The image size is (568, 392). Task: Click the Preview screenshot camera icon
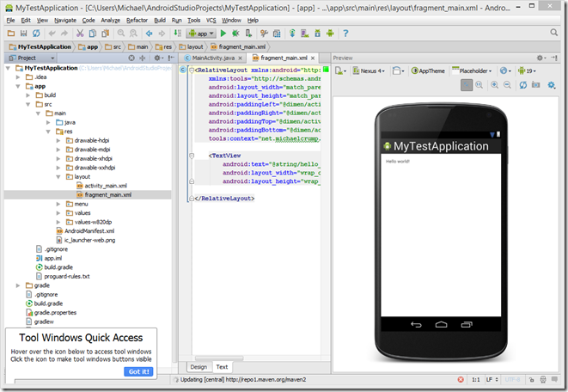tap(535, 85)
